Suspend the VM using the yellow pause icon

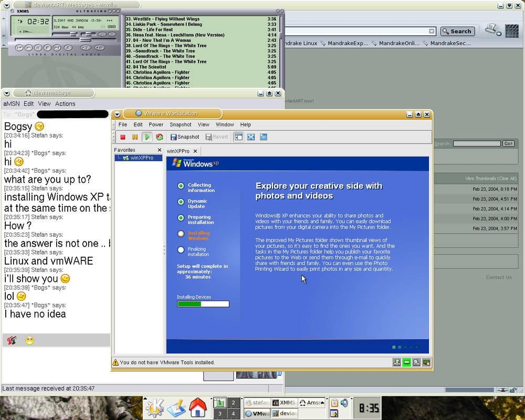(134, 137)
